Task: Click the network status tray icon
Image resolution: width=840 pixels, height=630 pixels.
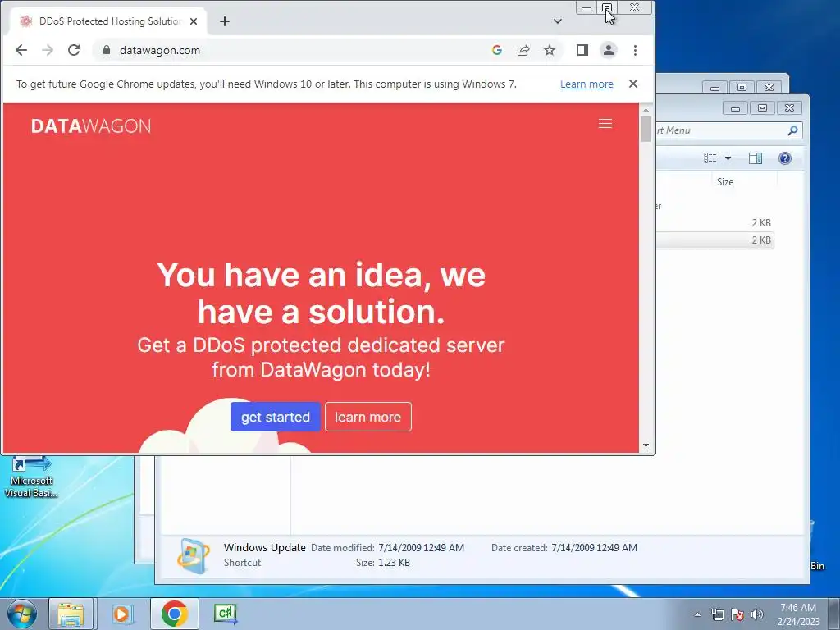Action: point(718,614)
